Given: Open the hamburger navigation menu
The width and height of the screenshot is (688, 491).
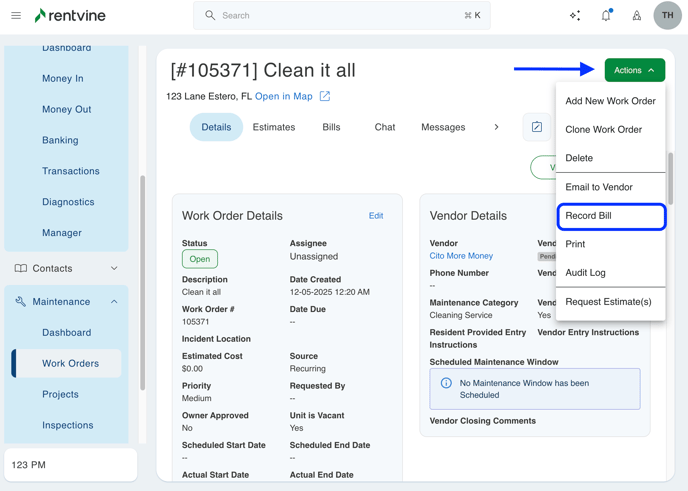Looking at the screenshot, I should pyautogui.click(x=16, y=16).
